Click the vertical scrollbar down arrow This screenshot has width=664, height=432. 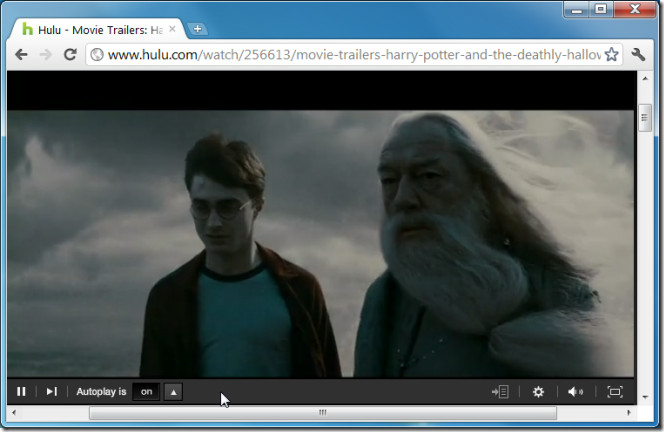point(645,397)
